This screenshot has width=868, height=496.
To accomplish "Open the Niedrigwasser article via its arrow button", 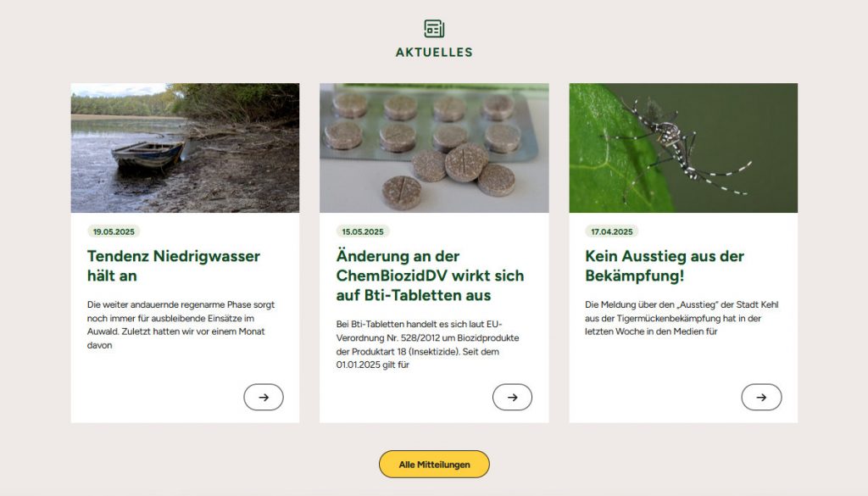I will pyautogui.click(x=264, y=397).
